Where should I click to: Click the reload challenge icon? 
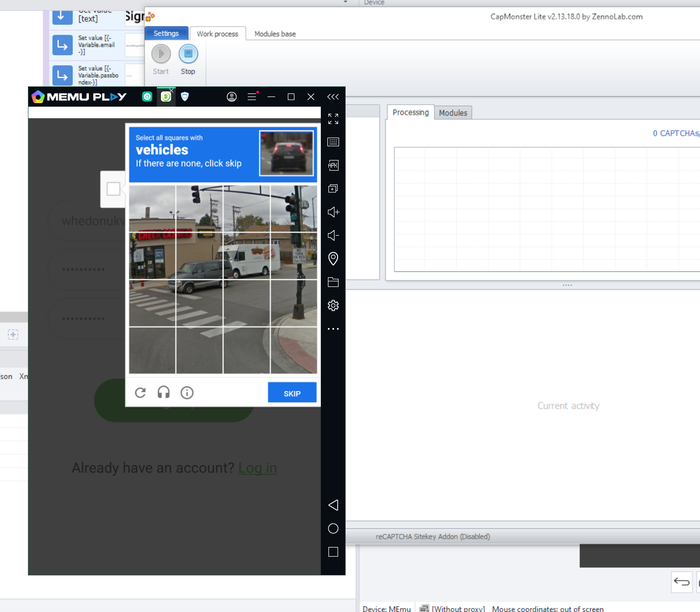coord(141,393)
